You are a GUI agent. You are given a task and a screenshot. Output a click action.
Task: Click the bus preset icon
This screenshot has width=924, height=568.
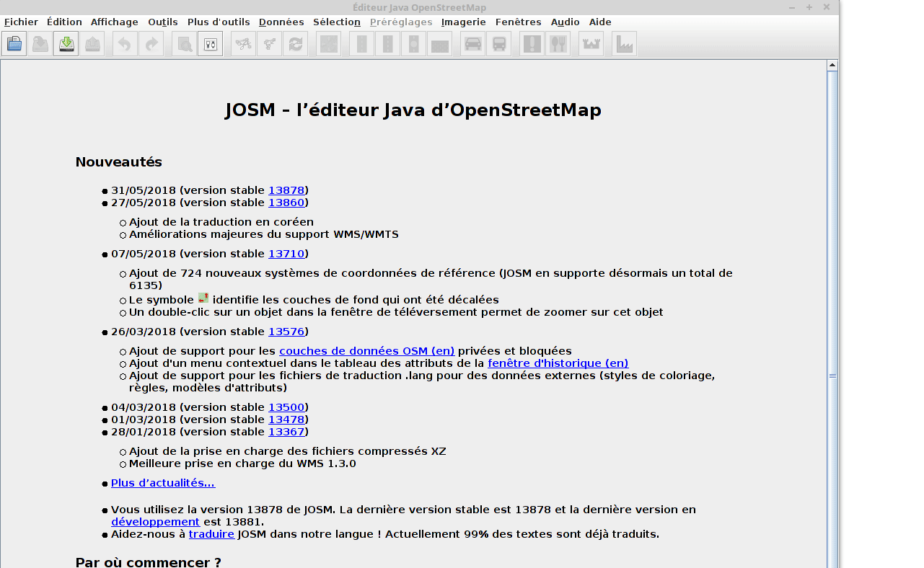pos(498,44)
